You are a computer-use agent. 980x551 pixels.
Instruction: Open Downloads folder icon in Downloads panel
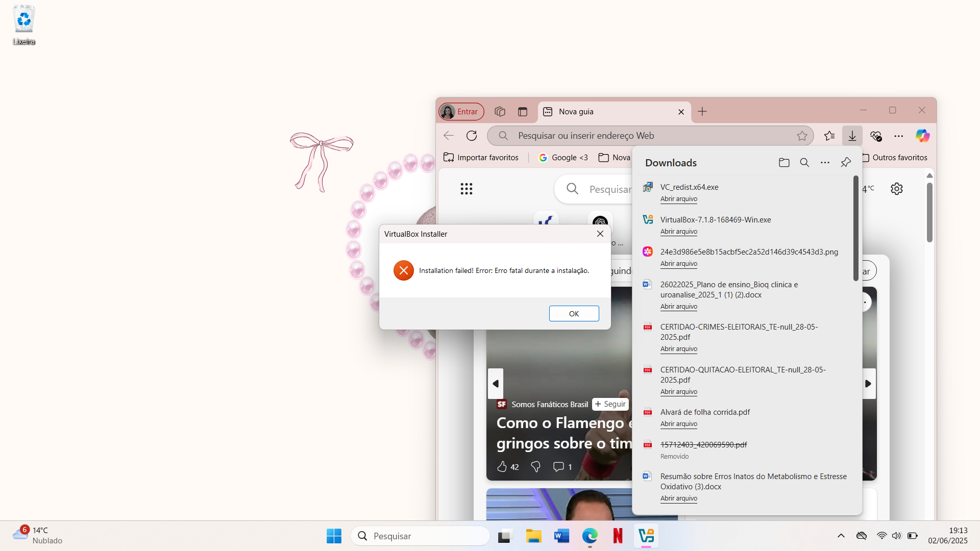click(x=784, y=163)
